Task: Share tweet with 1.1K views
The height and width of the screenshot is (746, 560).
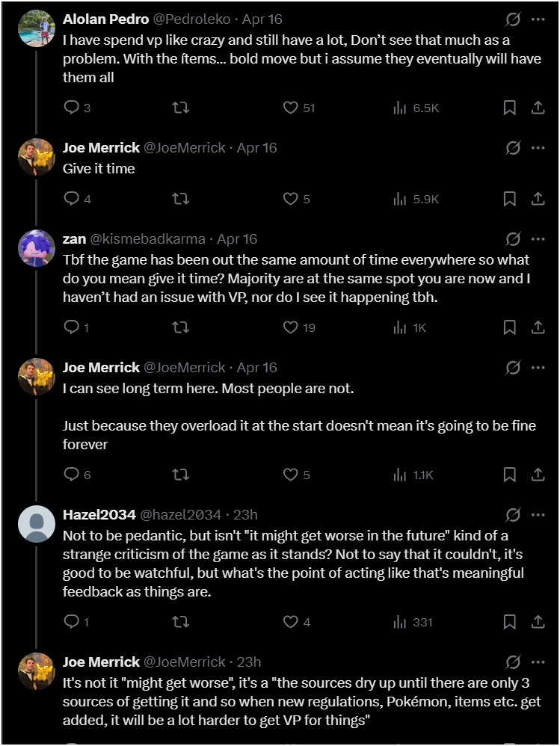Action: coord(538,474)
